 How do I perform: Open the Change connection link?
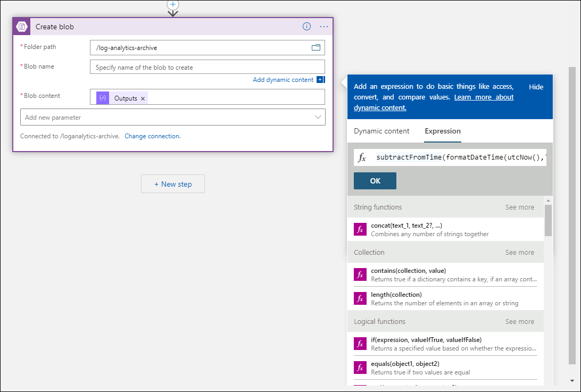[x=152, y=136]
